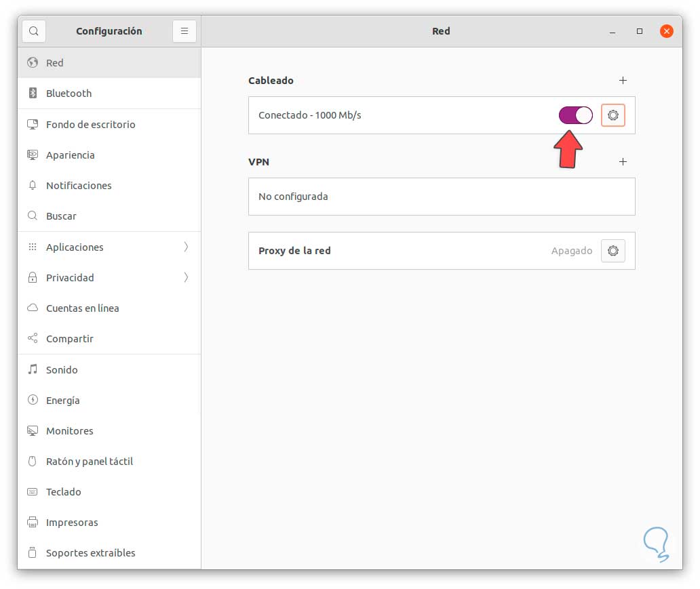This screenshot has width=700, height=589.
Task: Click the Bluetooth icon in sidebar
Action: 33,94
